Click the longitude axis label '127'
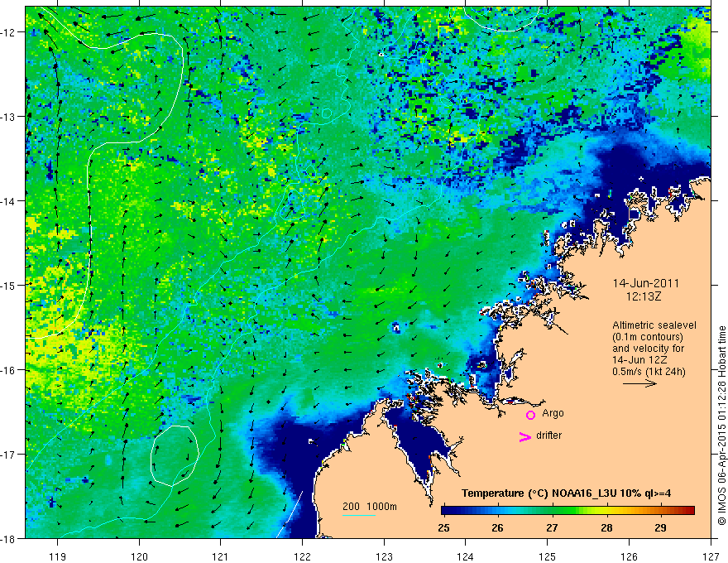 [x=711, y=556]
